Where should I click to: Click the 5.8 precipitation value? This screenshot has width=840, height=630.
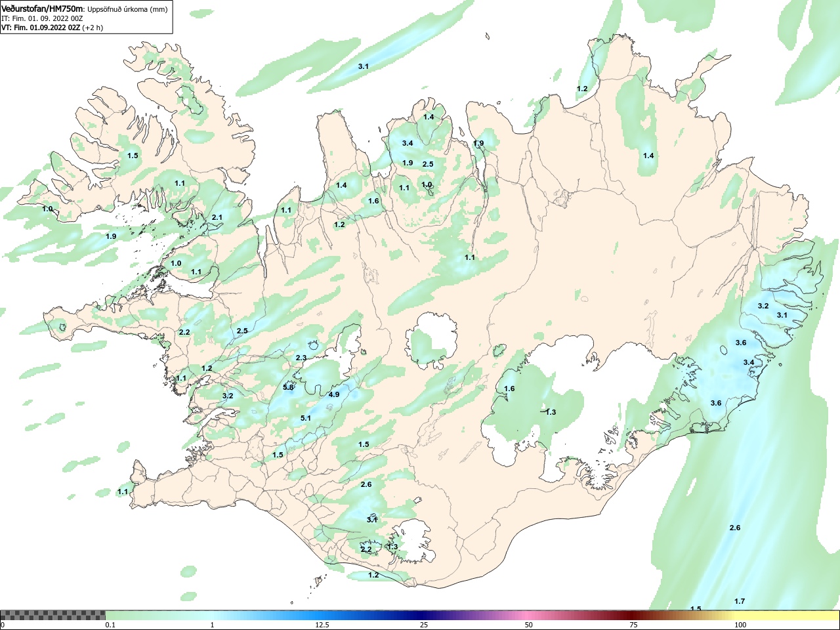(x=288, y=387)
